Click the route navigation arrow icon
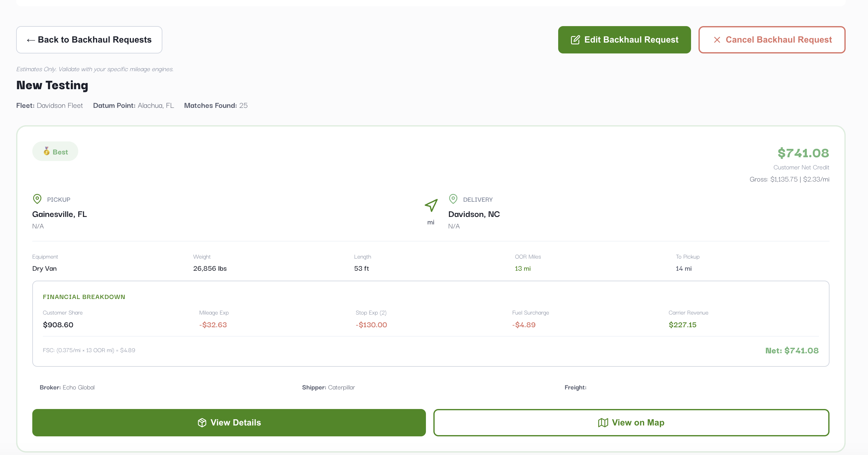Image resolution: width=868 pixels, height=455 pixels. pos(431,205)
